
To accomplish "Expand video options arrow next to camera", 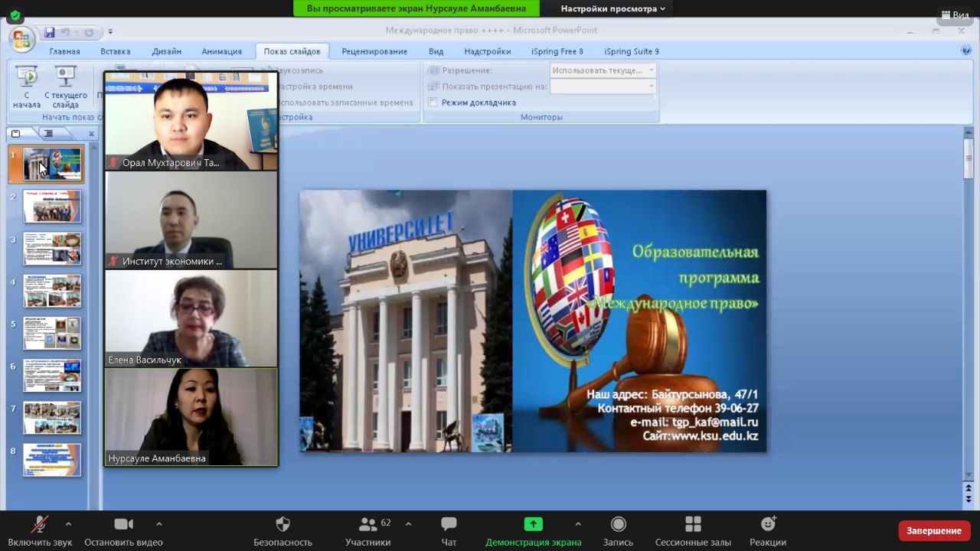I will (158, 524).
